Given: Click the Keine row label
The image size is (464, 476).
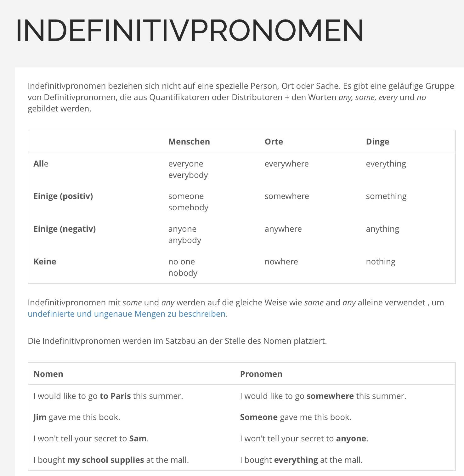Looking at the screenshot, I should click(x=45, y=262).
